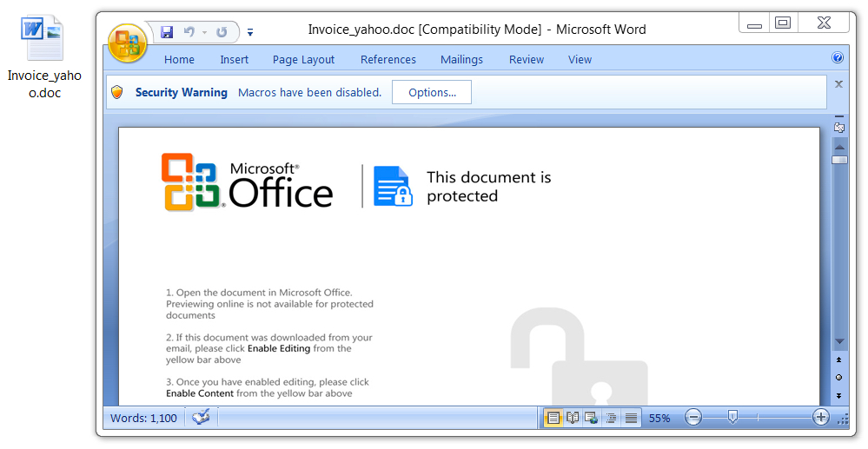The height and width of the screenshot is (449, 868).
Task: Select the Page Layout tab
Action: point(303,60)
